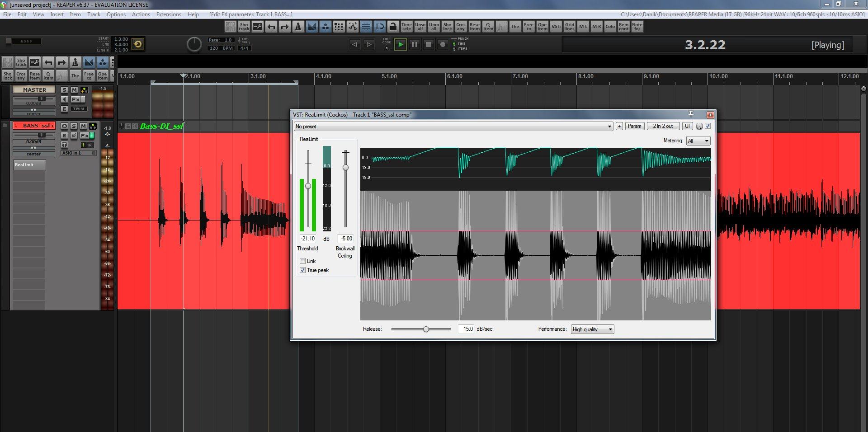This screenshot has width=868, height=432.
Task: Uncheck the True peak option
Action: coord(302,270)
